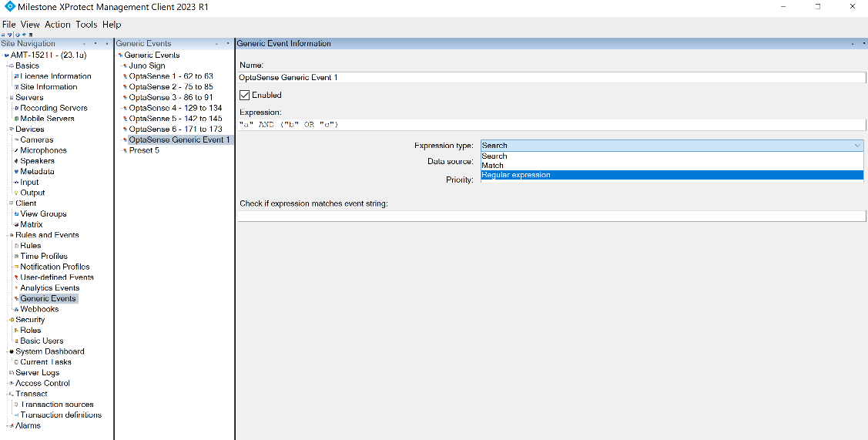Click the Metadata node icon
Viewport: 868px width, 440px height.
17,172
